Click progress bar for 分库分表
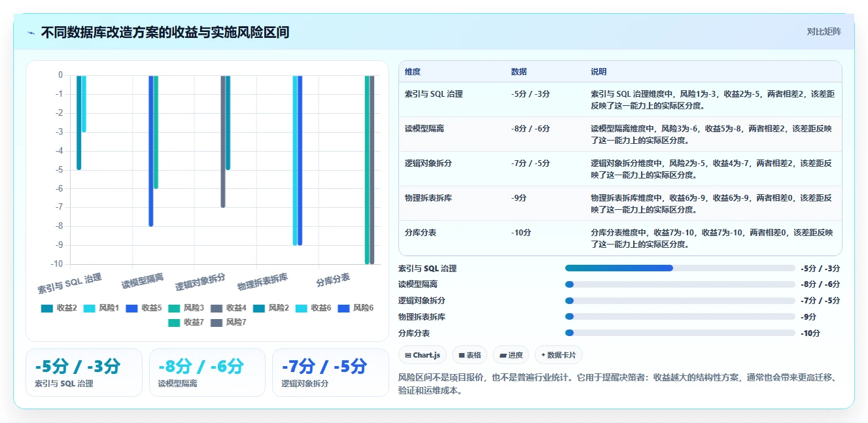 coord(680,333)
